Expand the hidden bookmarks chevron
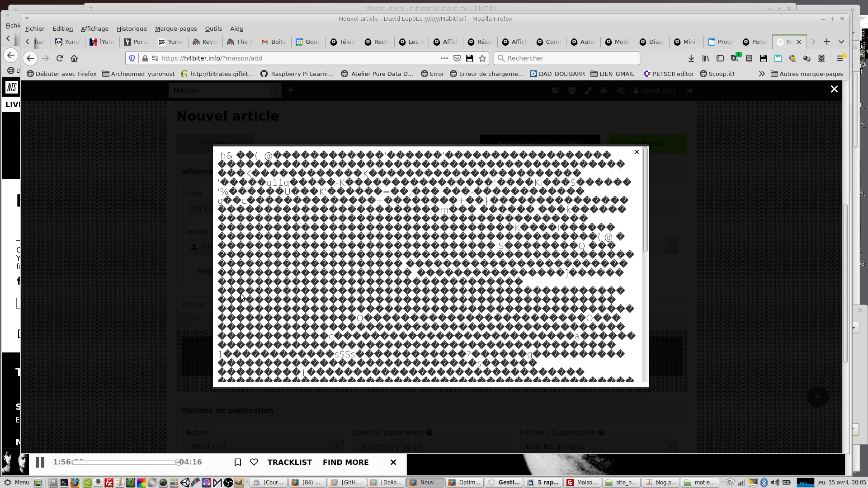The height and width of the screenshot is (488, 868). pos(762,74)
